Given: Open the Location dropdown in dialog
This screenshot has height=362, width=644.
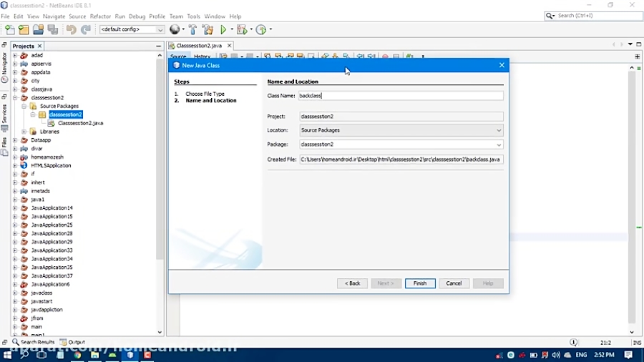Looking at the screenshot, I should (x=499, y=131).
